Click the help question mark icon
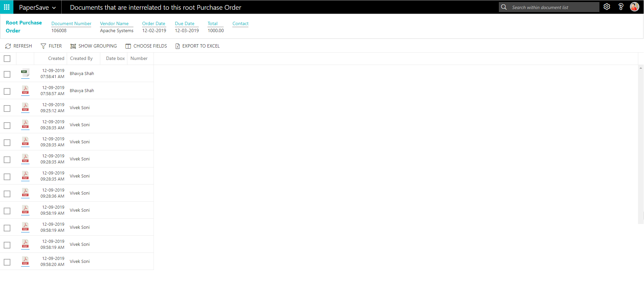The width and height of the screenshot is (644, 285). (621, 7)
